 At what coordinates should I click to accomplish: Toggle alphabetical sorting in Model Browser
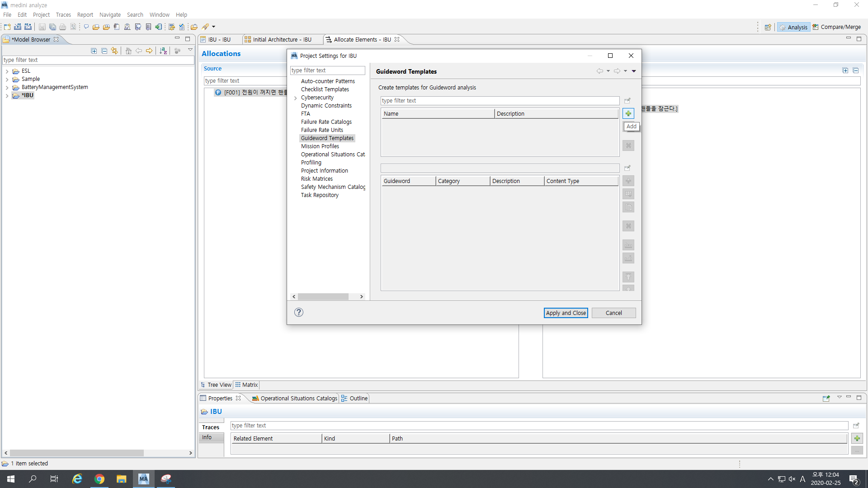tap(163, 51)
